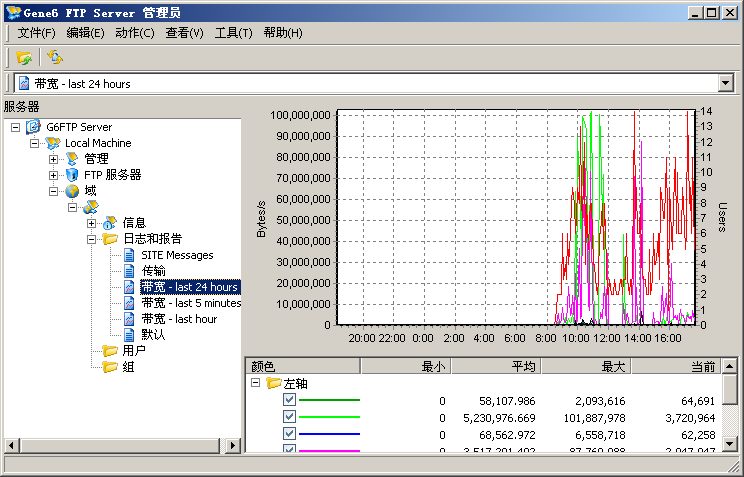Click the 组 folder icon
This screenshot has height=477, width=744.
point(110,367)
